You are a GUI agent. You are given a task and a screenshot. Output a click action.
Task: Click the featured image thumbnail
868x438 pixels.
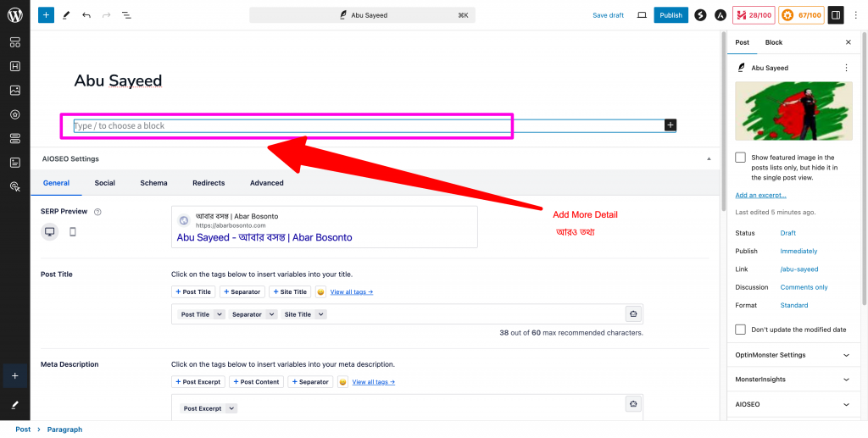[x=793, y=111]
